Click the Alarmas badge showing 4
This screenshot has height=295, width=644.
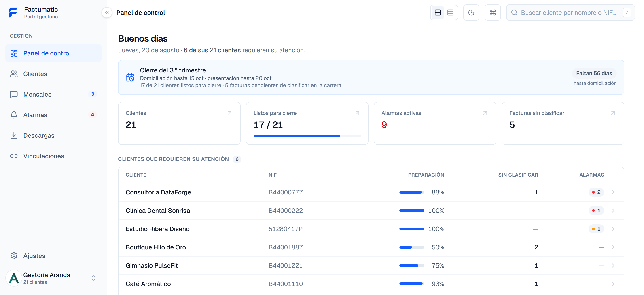click(x=93, y=115)
